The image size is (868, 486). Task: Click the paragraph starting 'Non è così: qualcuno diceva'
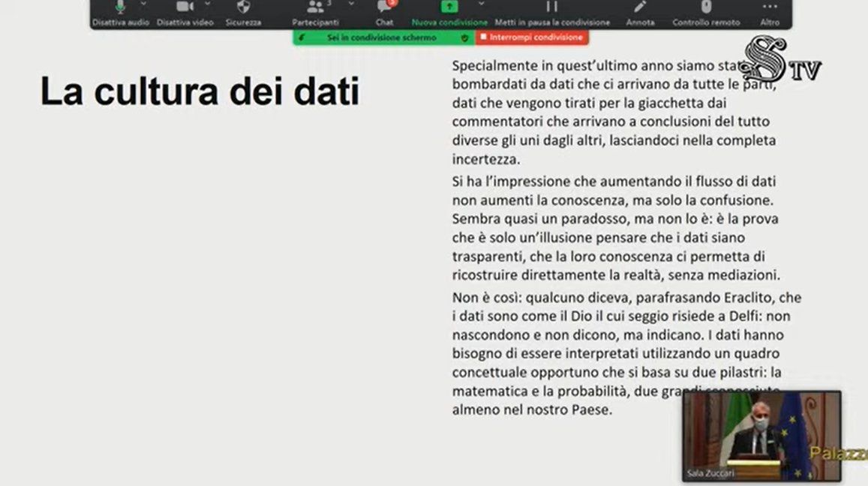click(x=626, y=354)
